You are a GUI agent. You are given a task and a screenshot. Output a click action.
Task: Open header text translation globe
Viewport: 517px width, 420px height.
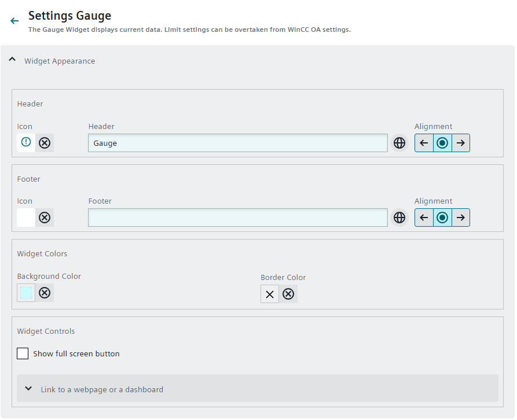click(x=399, y=143)
